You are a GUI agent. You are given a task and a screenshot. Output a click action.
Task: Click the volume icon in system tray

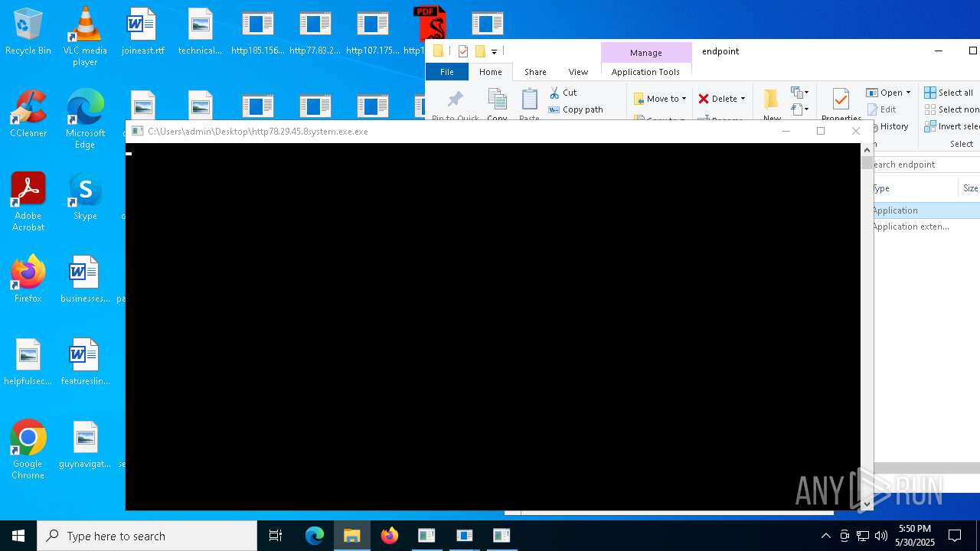[x=880, y=536]
